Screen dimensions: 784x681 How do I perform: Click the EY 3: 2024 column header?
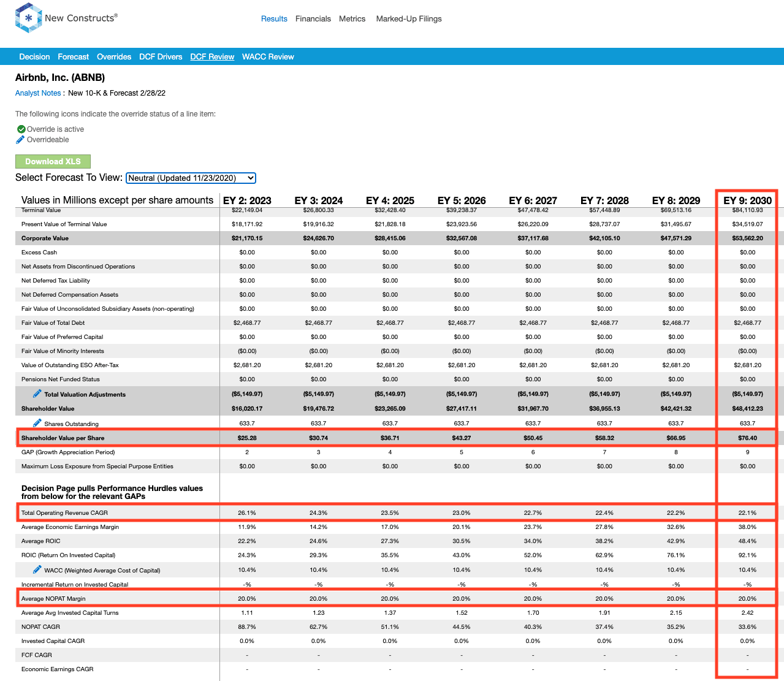319,200
